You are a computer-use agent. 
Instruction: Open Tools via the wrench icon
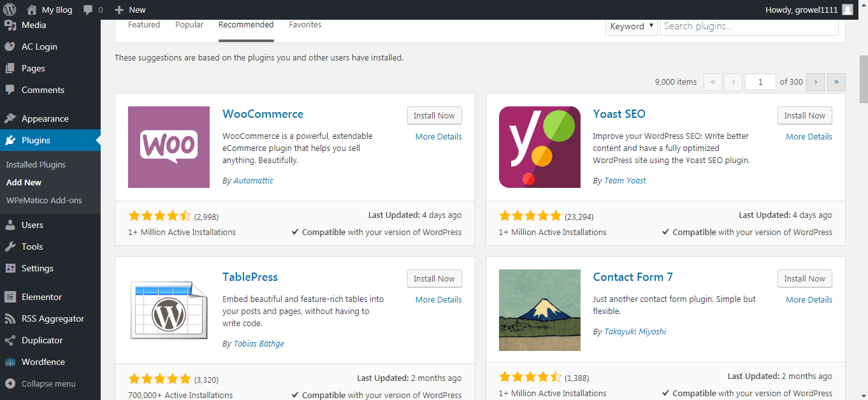coord(10,246)
